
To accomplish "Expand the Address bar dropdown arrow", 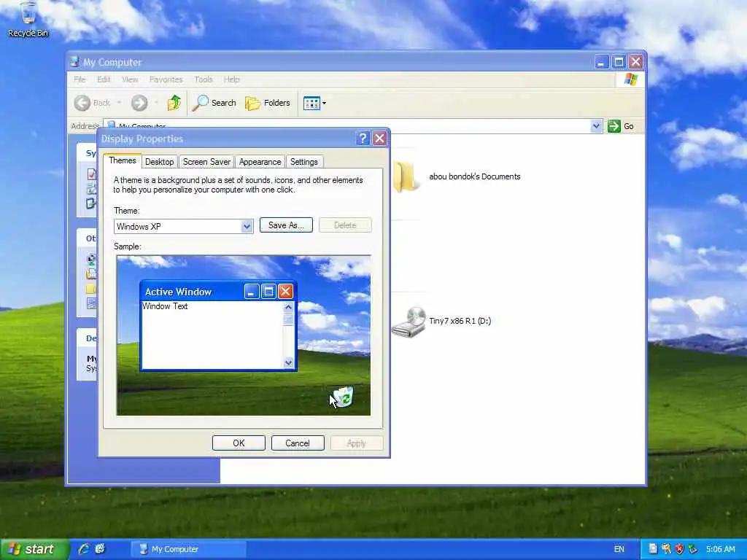I will [596, 126].
